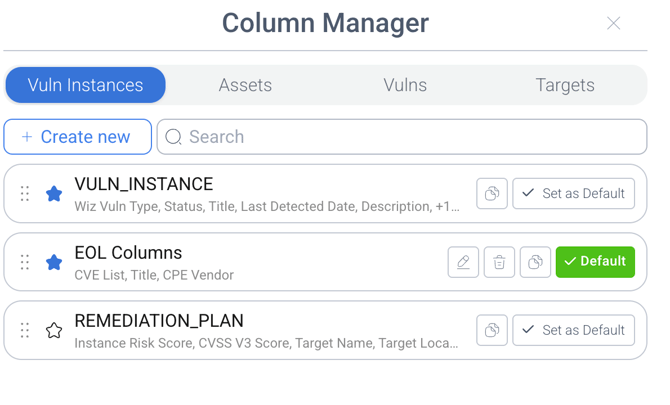670x405 pixels.
Task: Favorite REMEDIATION_PLAN with the star
Action: (54, 330)
